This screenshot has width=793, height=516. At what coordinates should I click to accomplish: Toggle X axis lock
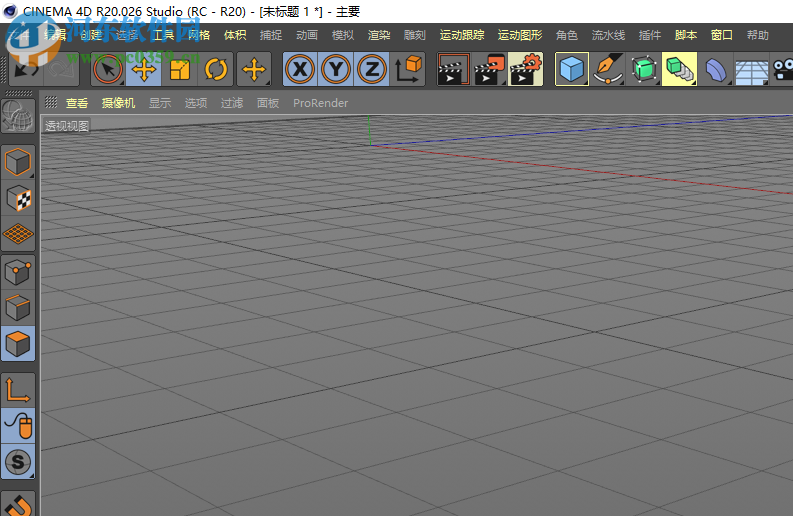click(x=300, y=69)
